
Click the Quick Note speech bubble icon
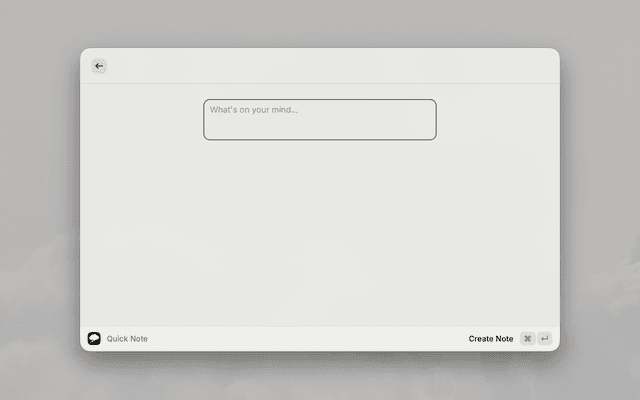click(x=94, y=338)
